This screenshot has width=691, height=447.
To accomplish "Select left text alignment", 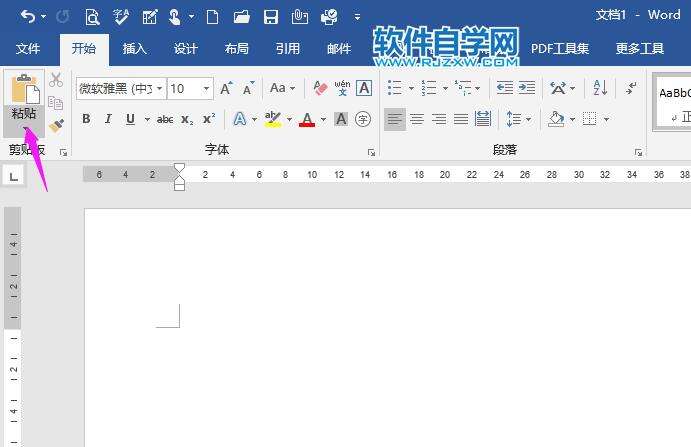I will coord(395,119).
